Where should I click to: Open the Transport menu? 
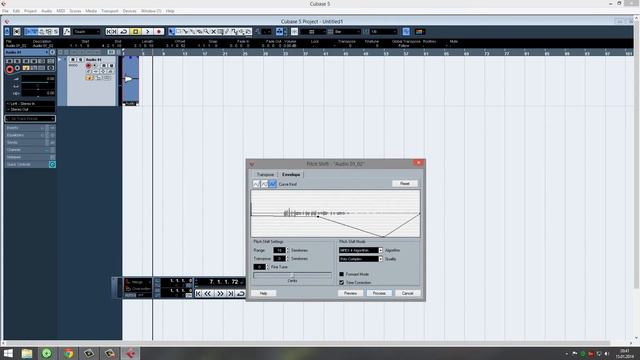(110, 11)
